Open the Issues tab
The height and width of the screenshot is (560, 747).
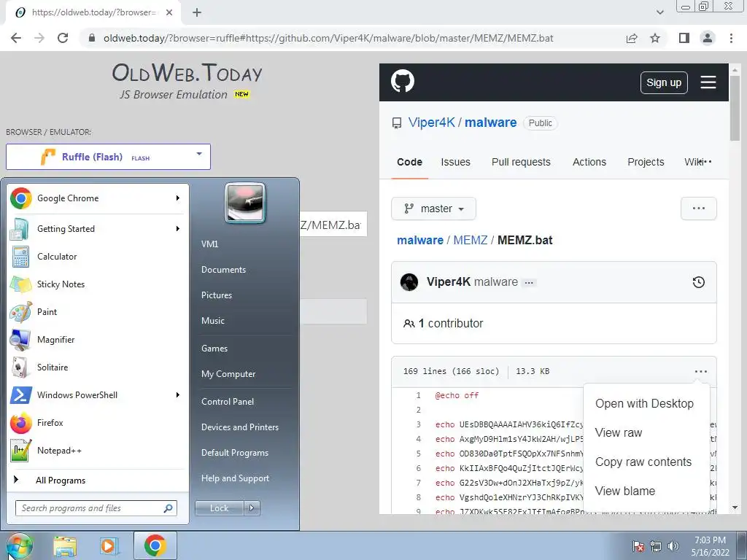455,162
